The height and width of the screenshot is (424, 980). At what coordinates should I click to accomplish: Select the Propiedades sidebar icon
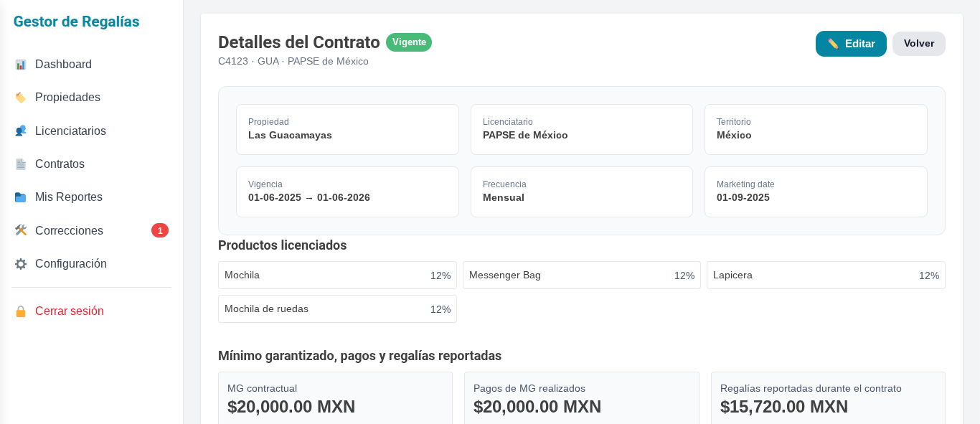(x=21, y=97)
